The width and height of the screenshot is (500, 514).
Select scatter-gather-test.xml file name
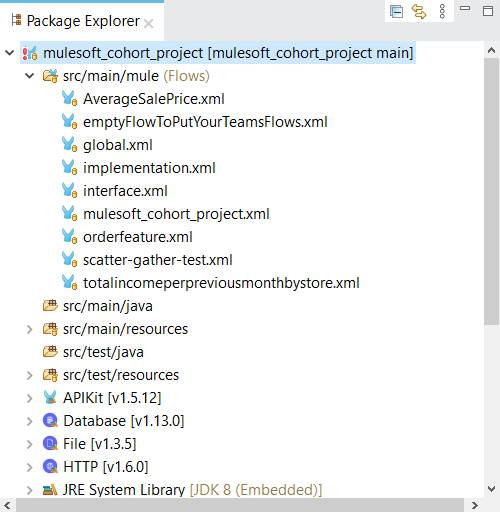click(158, 260)
